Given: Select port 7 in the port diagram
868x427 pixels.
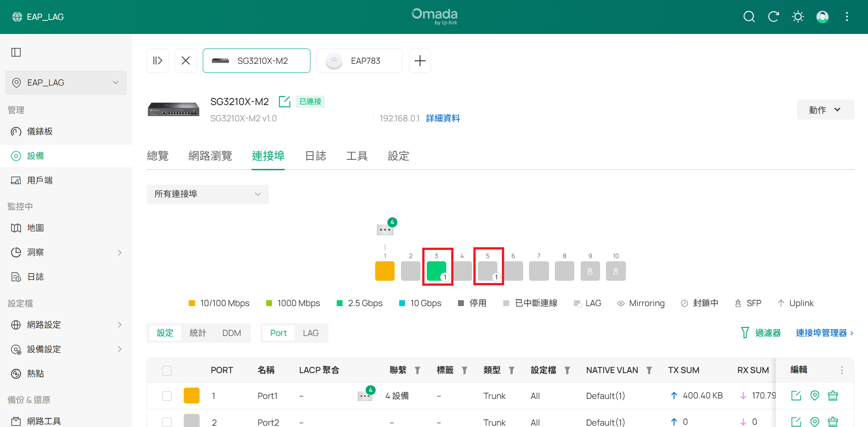Looking at the screenshot, I should [539, 271].
